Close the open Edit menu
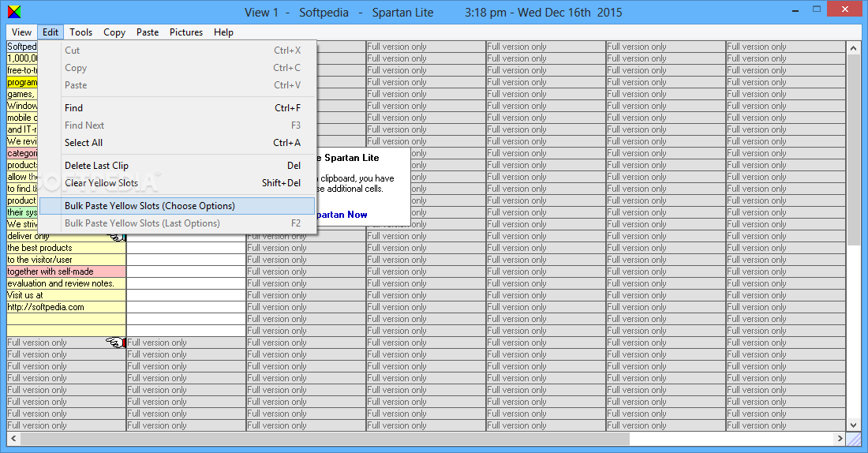This screenshot has height=453, width=868. coord(51,32)
